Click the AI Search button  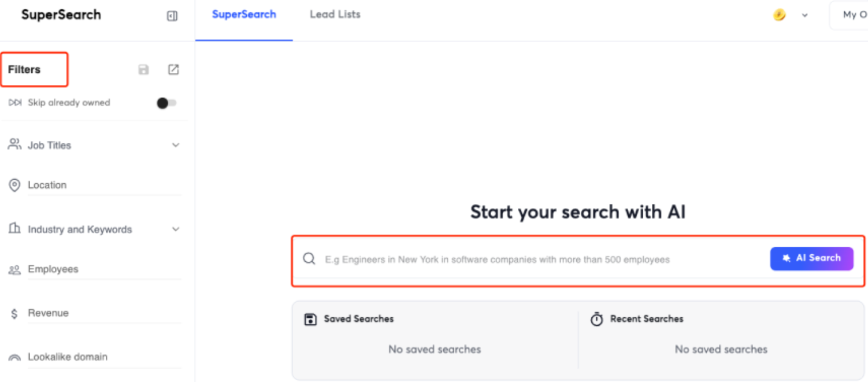click(x=811, y=258)
